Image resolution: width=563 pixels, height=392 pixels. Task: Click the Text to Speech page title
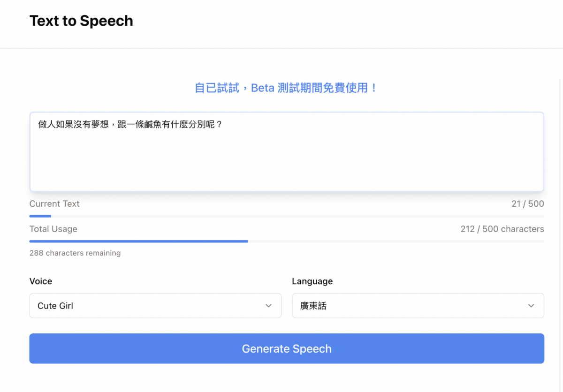point(81,21)
